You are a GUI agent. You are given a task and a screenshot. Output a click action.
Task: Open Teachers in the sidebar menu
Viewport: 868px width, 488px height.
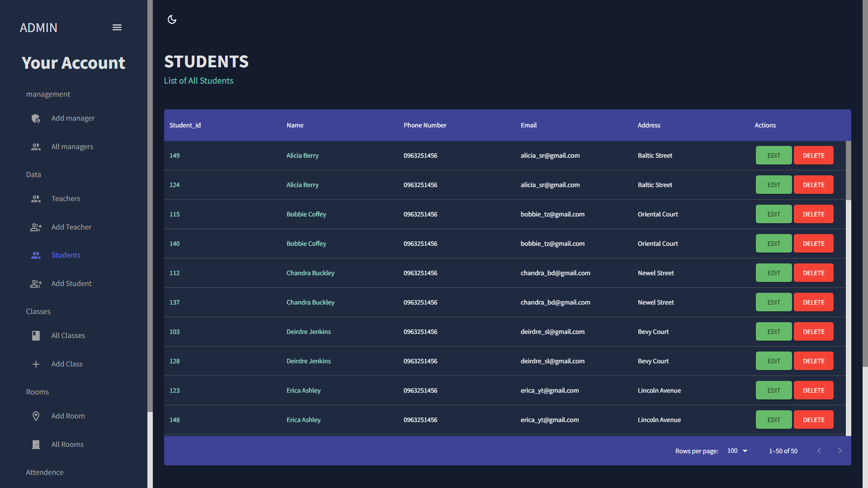[x=66, y=199]
